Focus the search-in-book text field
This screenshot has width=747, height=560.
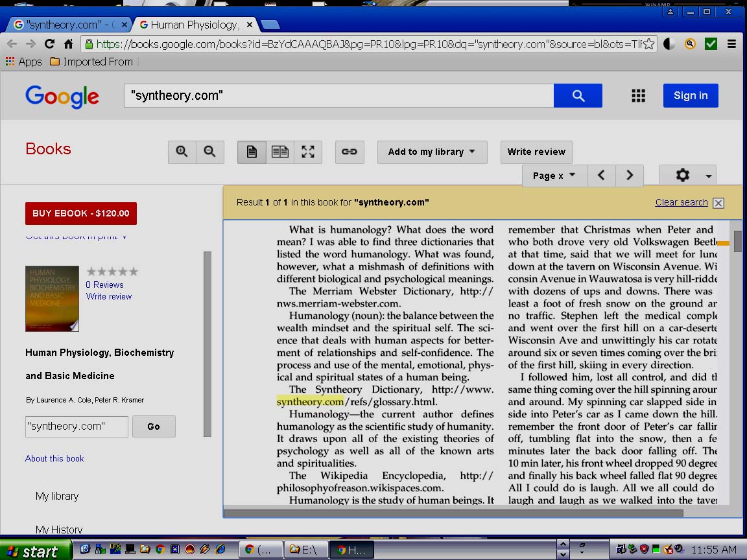[77, 426]
